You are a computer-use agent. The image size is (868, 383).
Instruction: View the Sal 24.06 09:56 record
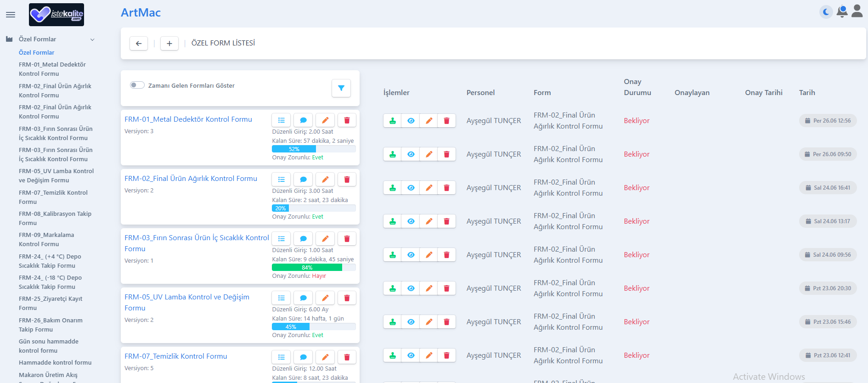pyautogui.click(x=411, y=255)
